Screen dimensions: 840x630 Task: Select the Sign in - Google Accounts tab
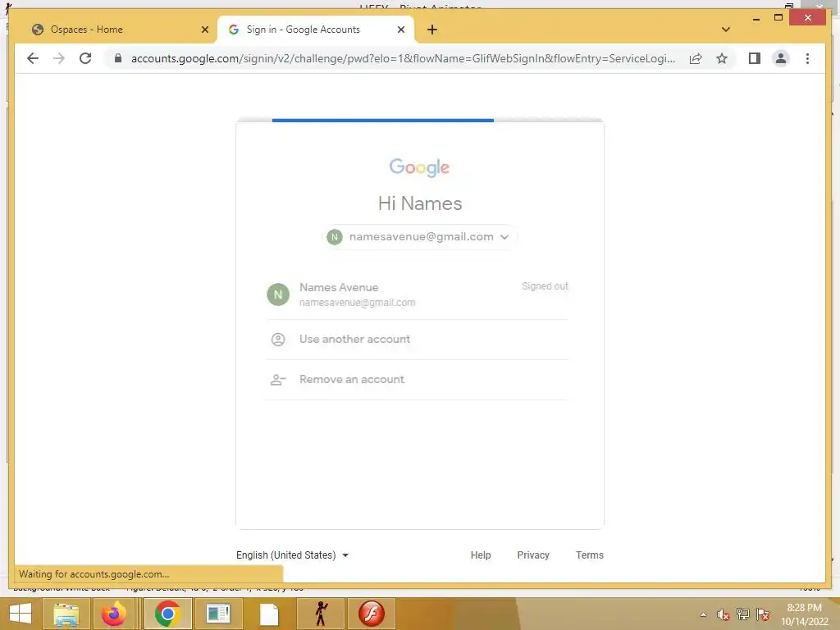[316, 30]
